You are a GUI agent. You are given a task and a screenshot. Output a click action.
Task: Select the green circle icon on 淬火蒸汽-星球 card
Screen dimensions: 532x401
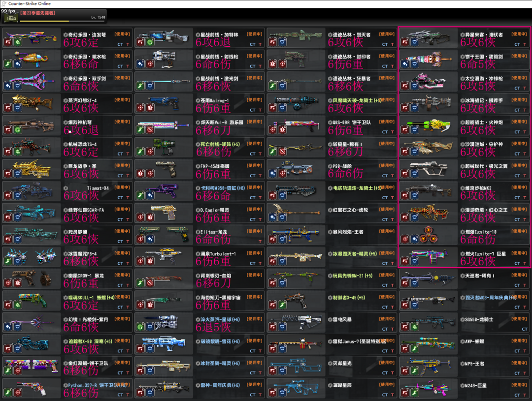(x=140, y=327)
